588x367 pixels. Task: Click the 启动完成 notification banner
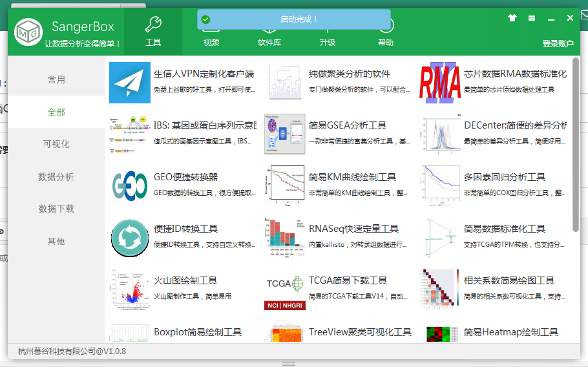point(294,19)
